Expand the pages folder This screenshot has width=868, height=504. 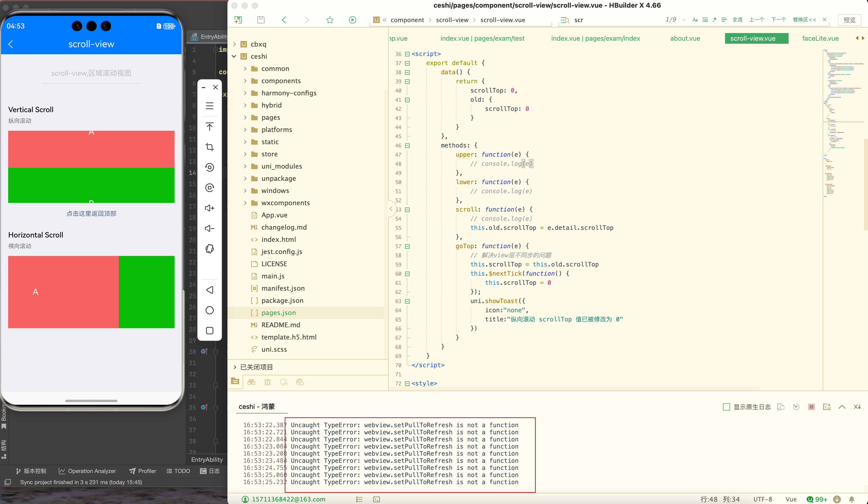tap(245, 117)
